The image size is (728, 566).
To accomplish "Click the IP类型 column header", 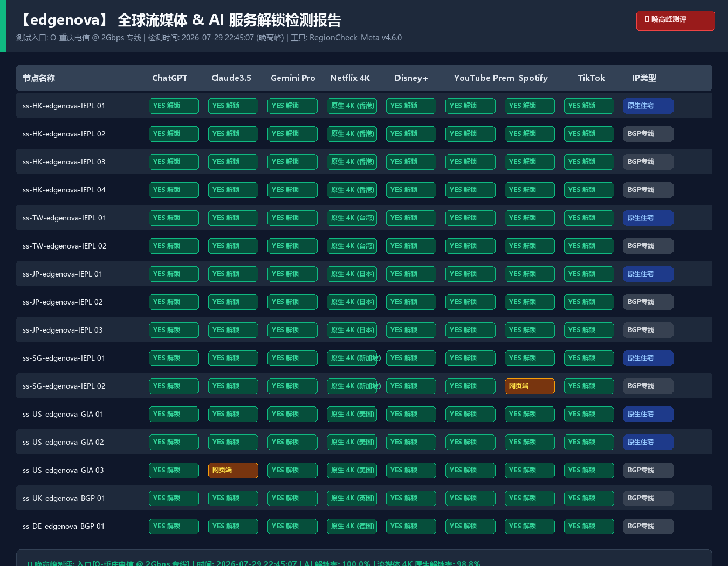I will (x=644, y=78).
